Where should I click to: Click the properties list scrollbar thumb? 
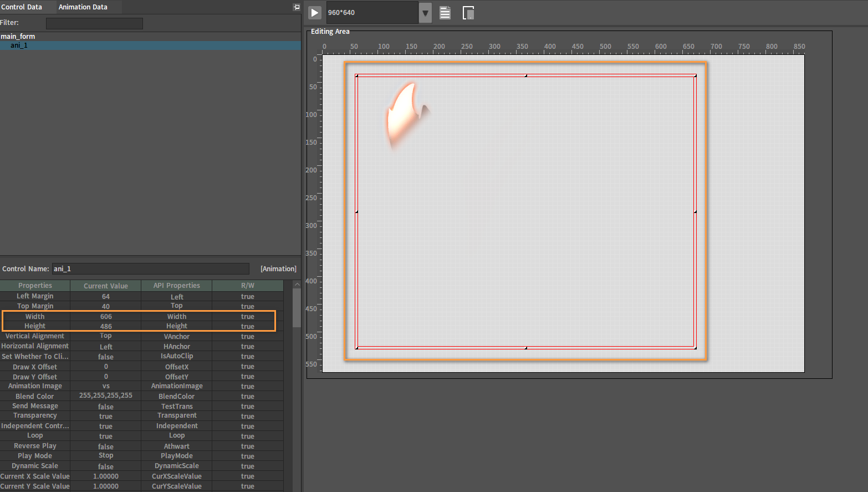297,308
